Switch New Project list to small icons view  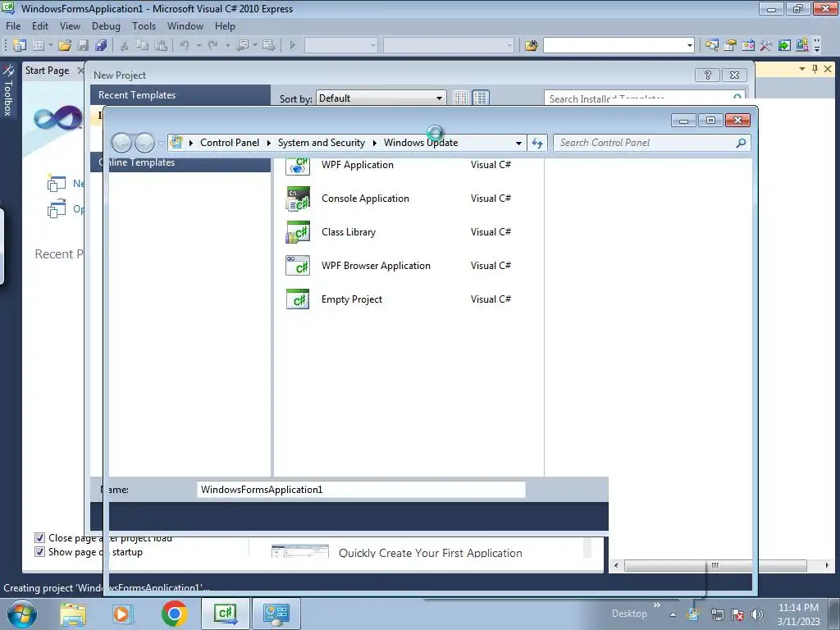click(x=461, y=98)
